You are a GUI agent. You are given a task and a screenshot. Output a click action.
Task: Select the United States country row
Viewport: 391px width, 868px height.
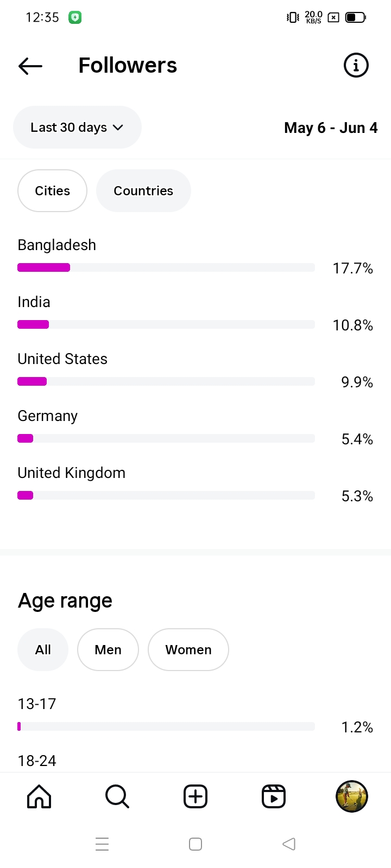click(x=62, y=359)
